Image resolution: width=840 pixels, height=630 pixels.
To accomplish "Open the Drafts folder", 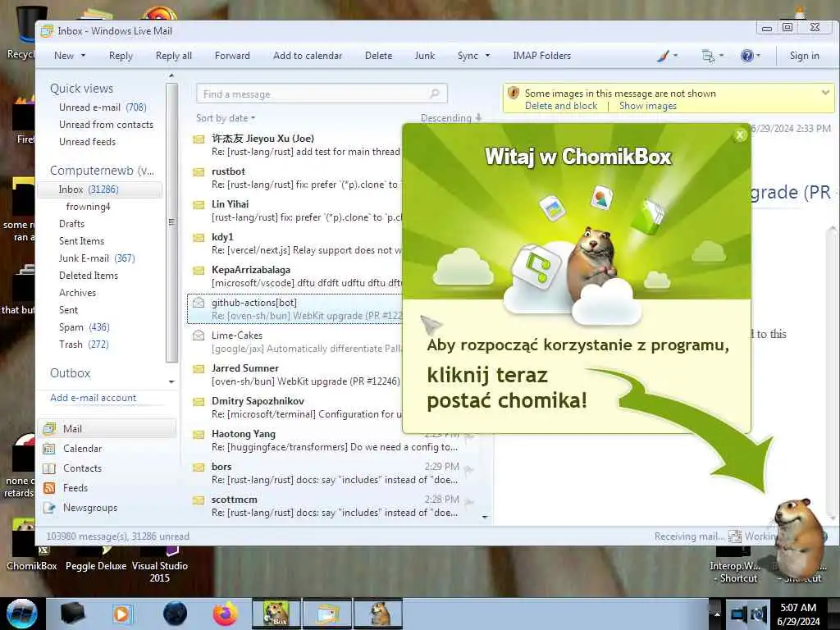I will click(x=72, y=224).
